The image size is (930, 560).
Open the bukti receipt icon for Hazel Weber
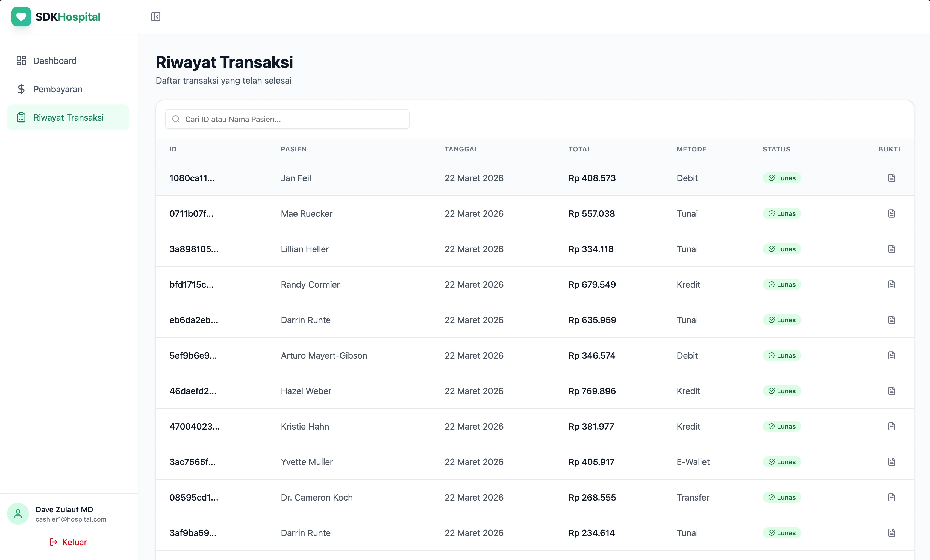coord(891,391)
